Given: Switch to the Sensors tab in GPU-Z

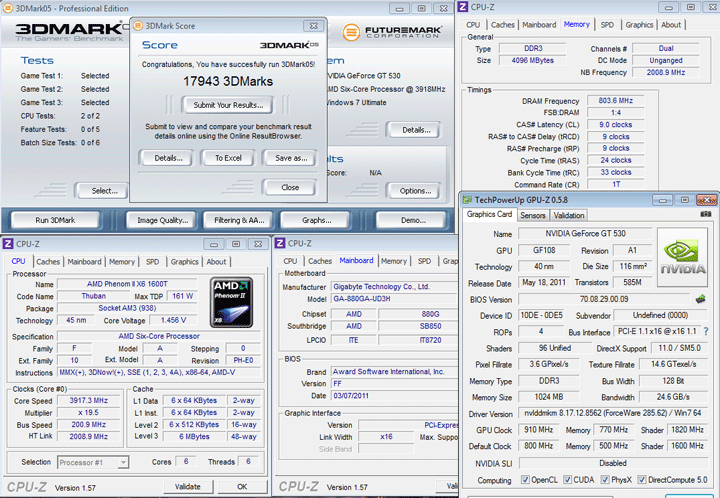Looking at the screenshot, I should pos(533,215).
